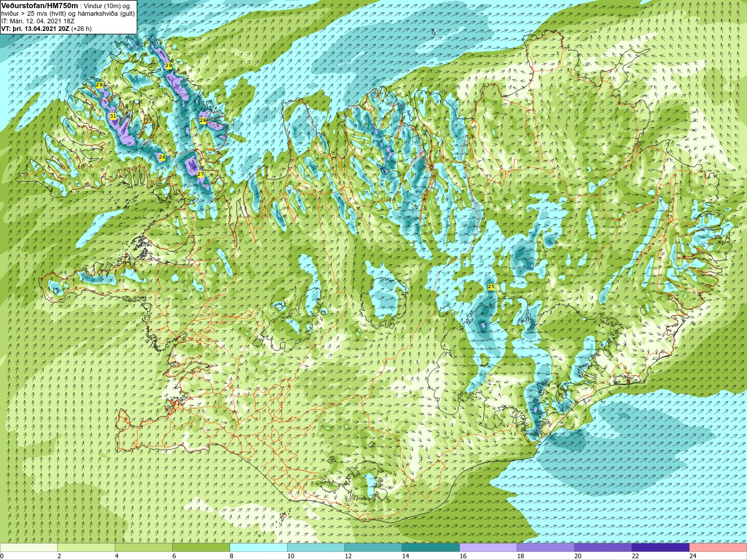Select the 2–4 m/s light green legend swatch

click(86, 548)
